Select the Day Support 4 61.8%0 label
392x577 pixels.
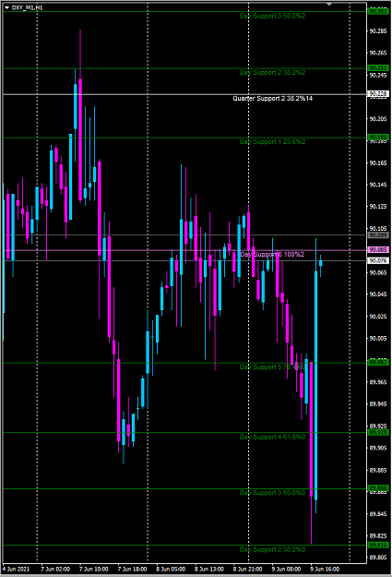(272, 437)
